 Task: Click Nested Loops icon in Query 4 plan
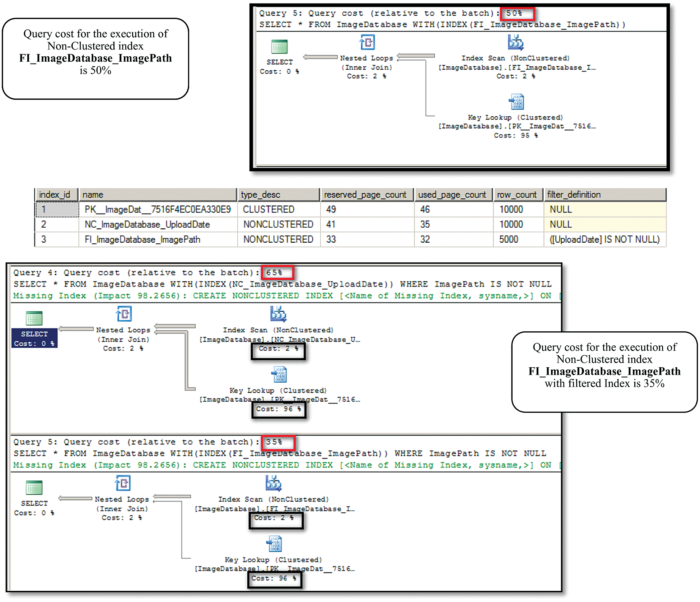coord(124,314)
